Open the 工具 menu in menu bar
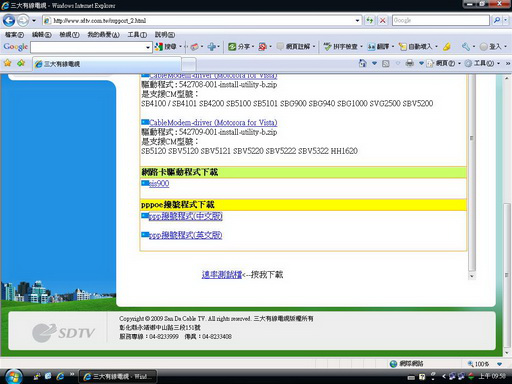Viewport: 512px width, 384px height. pyautogui.click(x=137, y=35)
